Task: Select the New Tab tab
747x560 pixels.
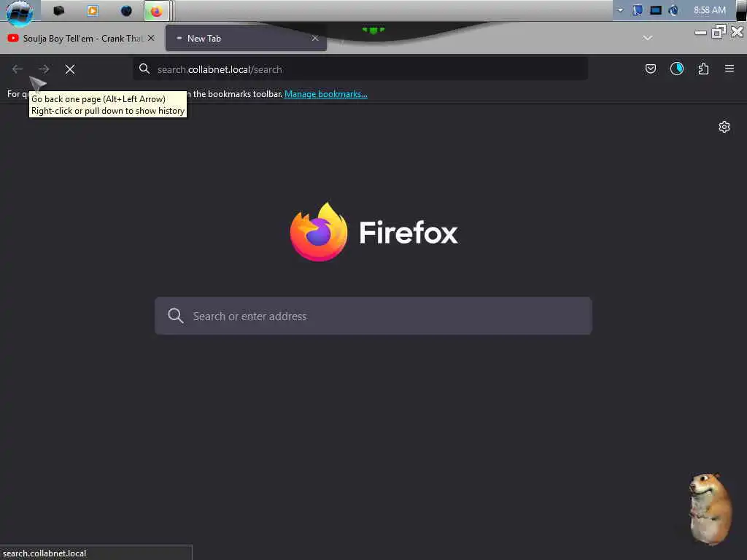Action: click(x=246, y=38)
